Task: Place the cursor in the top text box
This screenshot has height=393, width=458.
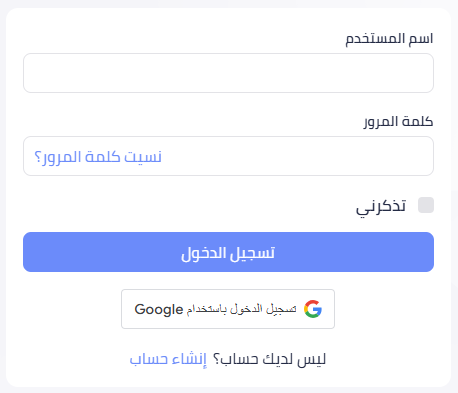Action: [x=228, y=73]
